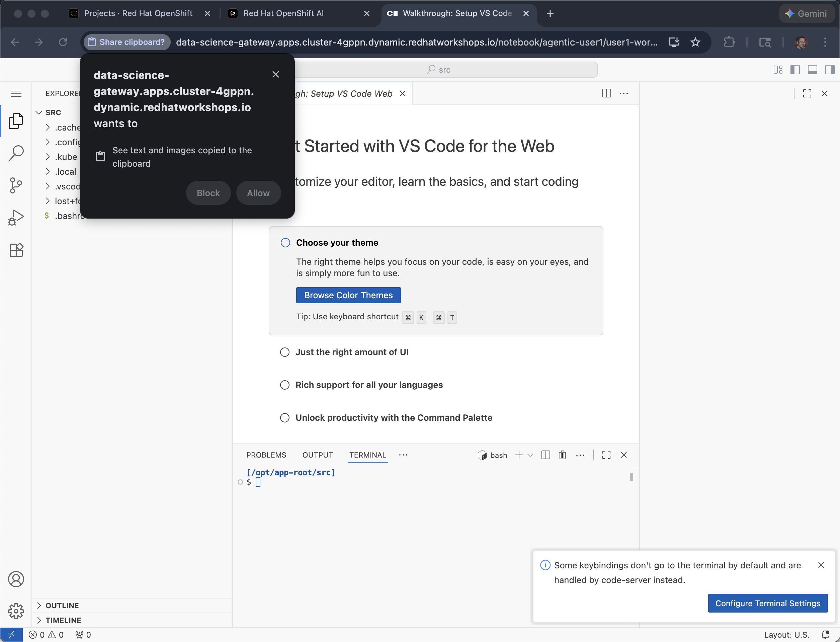This screenshot has width=840, height=642.
Task: Open the Accounts icon in the activity bar
Action: pos(16,579)
